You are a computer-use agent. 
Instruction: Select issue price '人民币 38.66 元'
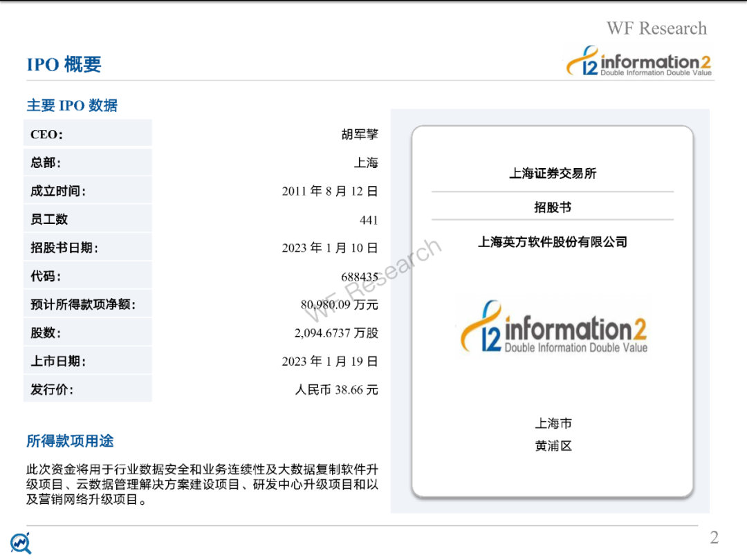pyautogui.click(x=336, y=389)
